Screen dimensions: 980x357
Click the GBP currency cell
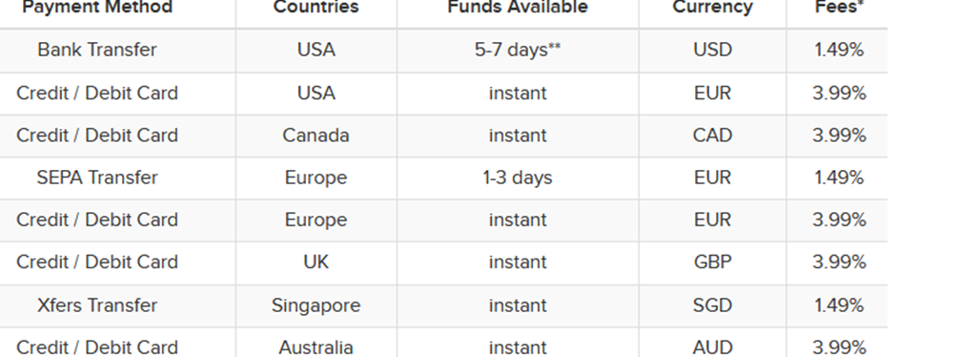[712, 262]
